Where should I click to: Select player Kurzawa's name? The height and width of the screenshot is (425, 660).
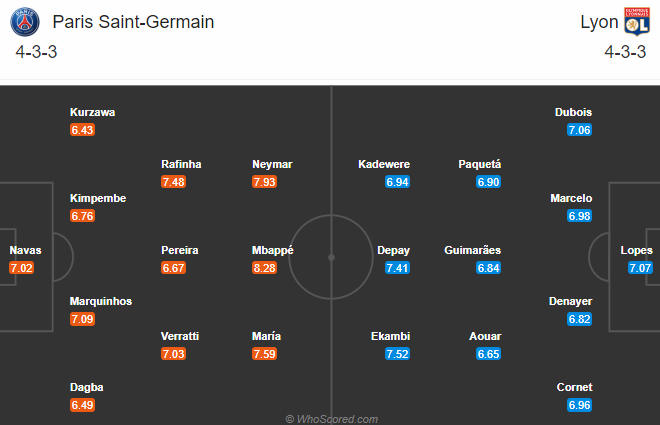[92, 112]
